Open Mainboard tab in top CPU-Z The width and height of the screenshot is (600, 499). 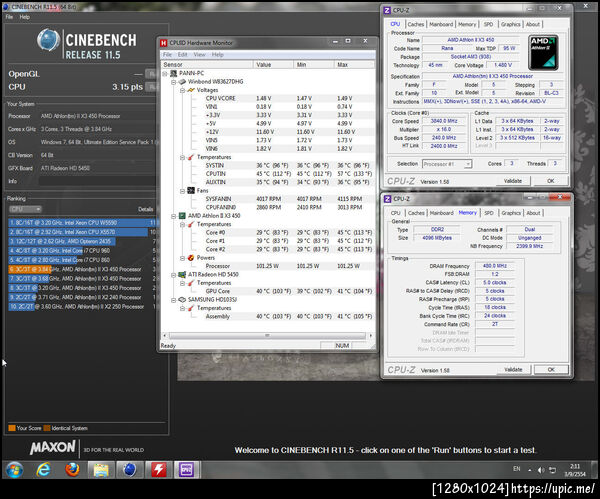pos(441,24)
